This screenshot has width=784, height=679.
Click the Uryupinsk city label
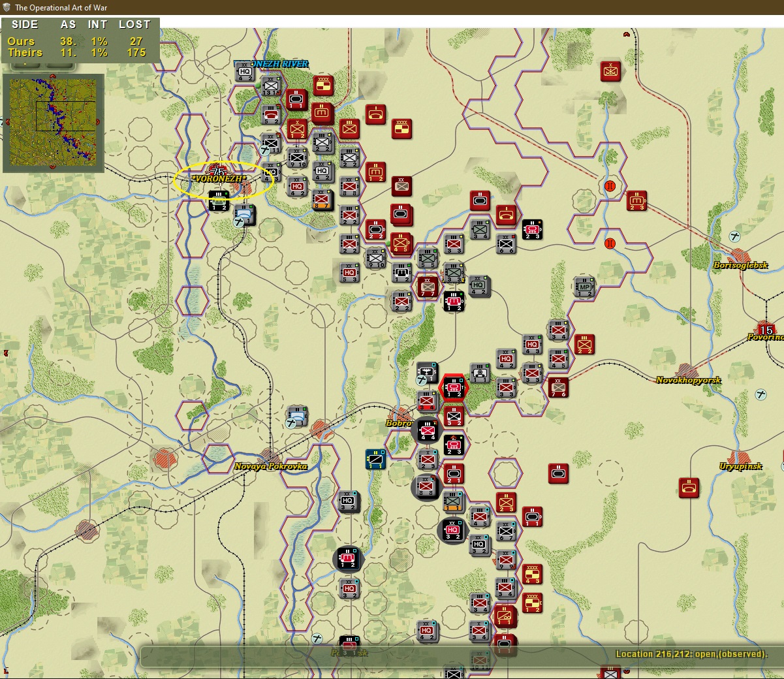tap(740, 466)
